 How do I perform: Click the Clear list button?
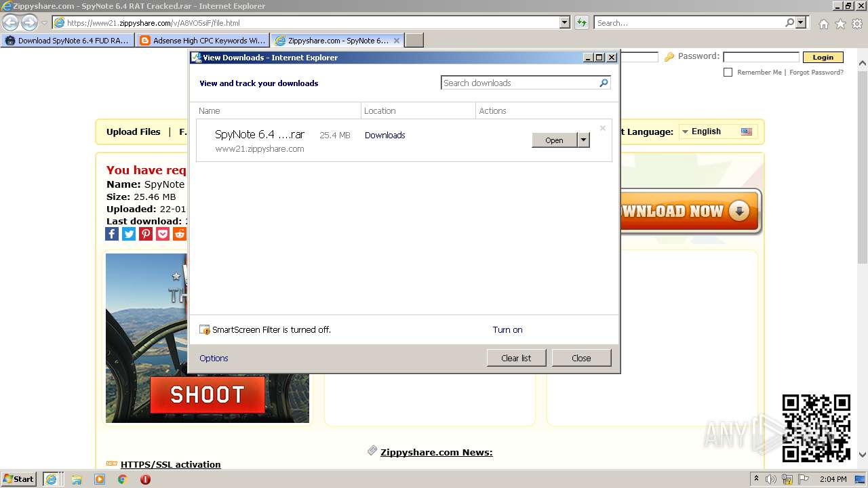[516, 358]
